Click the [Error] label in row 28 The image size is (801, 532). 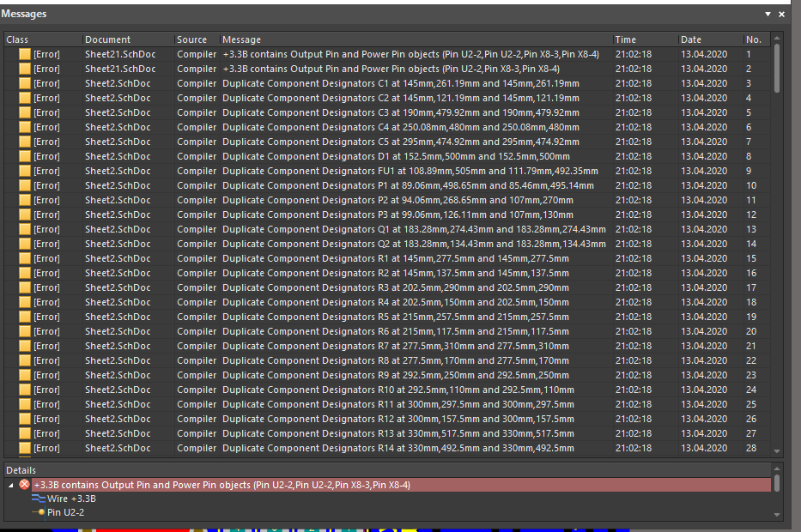click(46, 448)
